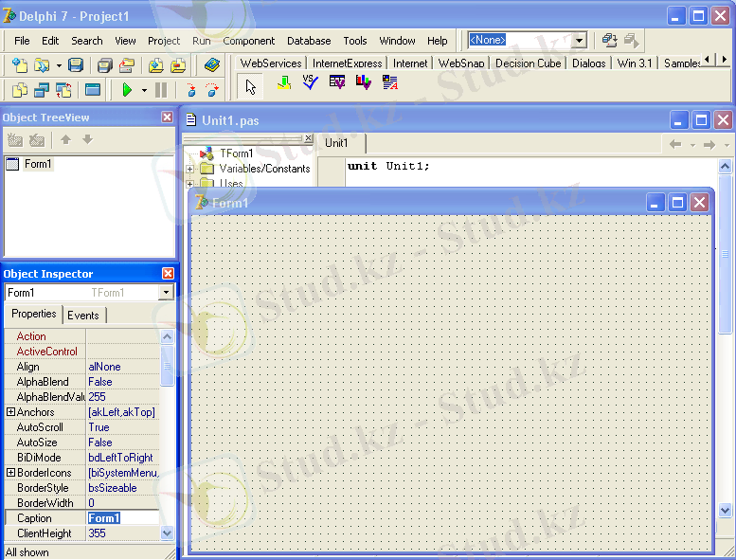Open the Tools menu
Screen dimensions: 736x560
click(x=355, y=41)
